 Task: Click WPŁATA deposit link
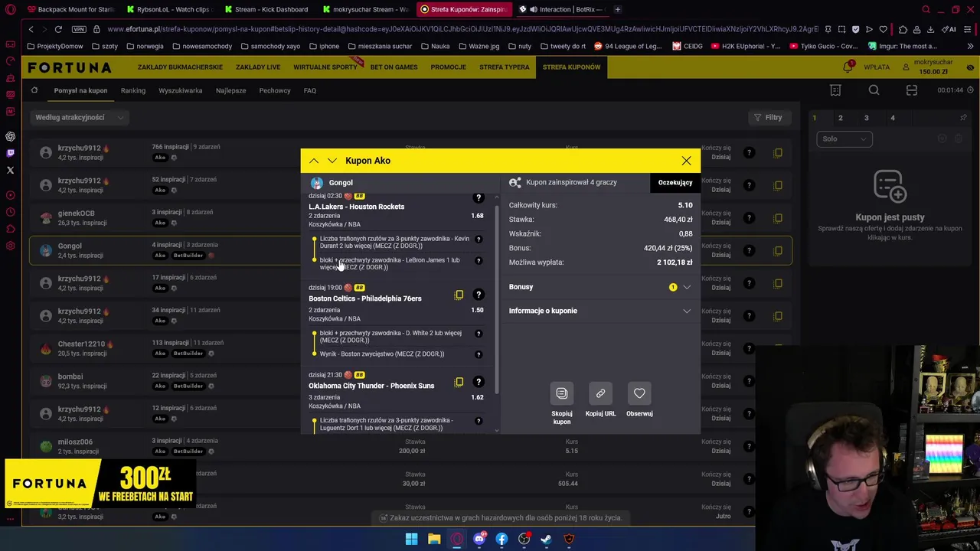pyautogui.click(x=877, y=67)
